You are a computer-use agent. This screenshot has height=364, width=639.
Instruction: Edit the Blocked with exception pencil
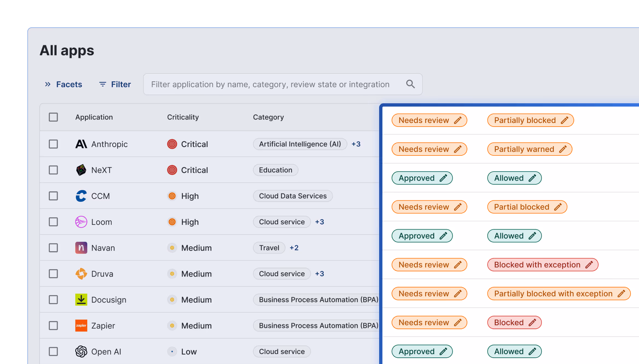[589, 265]
